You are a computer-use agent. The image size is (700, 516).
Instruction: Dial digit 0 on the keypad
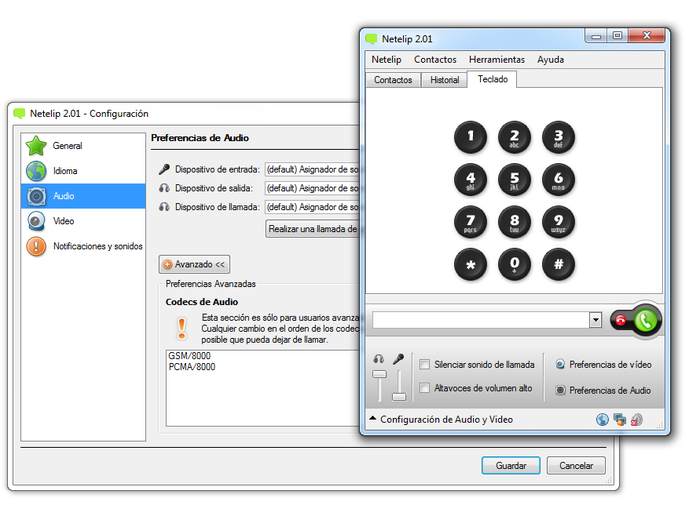[x=514, y=264]
